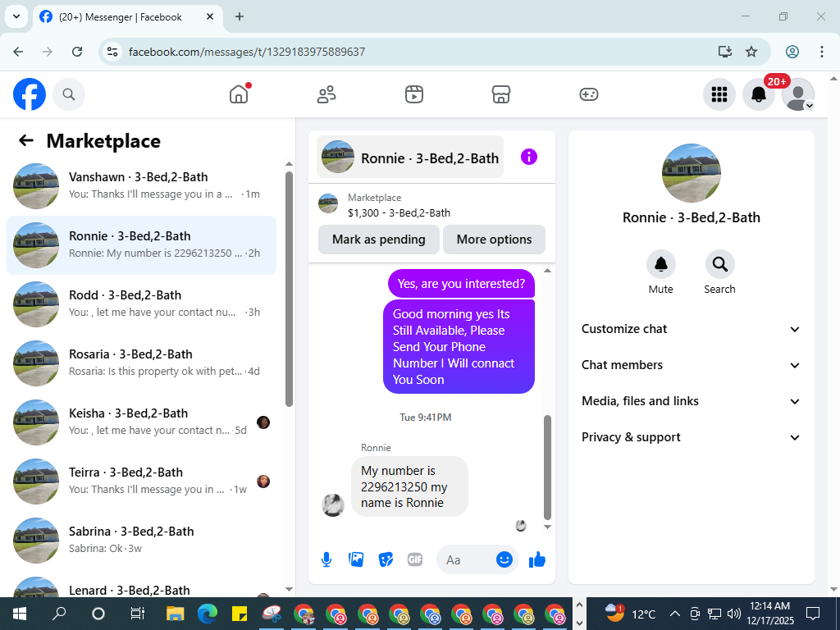Click Ronnie's avatar beside the message
The width and height of the screenshot is (840, 630).
(333, 505)
